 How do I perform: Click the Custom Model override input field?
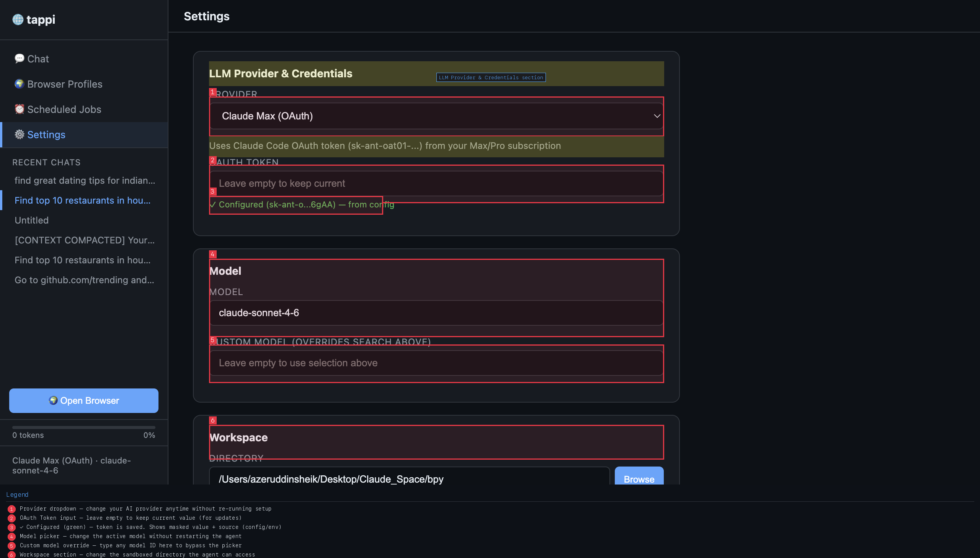(x=436, y=363)
